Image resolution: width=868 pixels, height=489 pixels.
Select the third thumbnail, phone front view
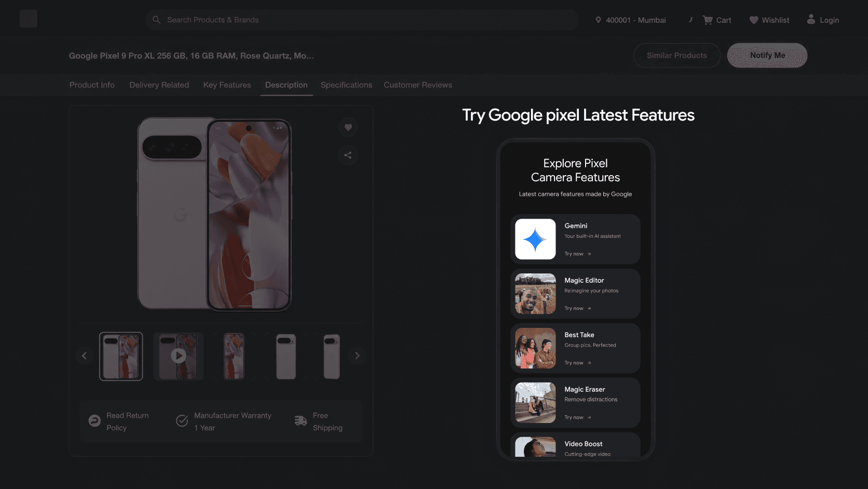[x=234, y=356]
